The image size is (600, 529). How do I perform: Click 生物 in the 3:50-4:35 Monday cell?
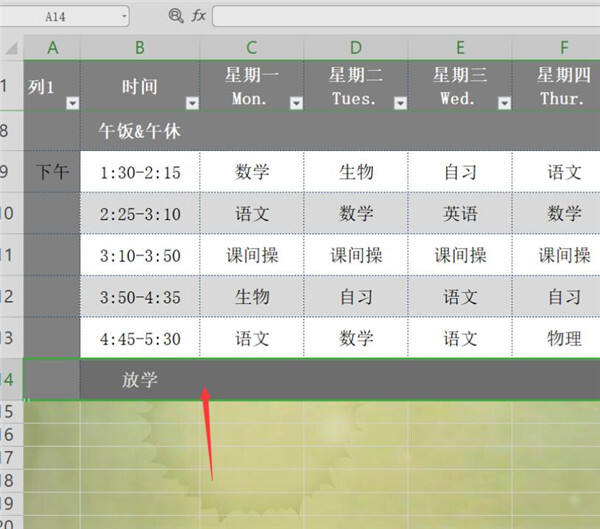tap(252, 297)
